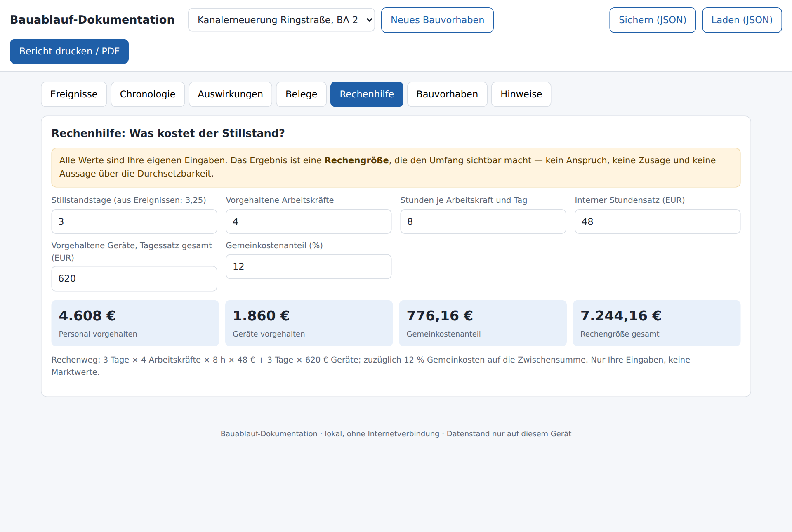Click the Neues Bauvorhaben button
Screen dimensions: 792x532
(x=437, y=20)
